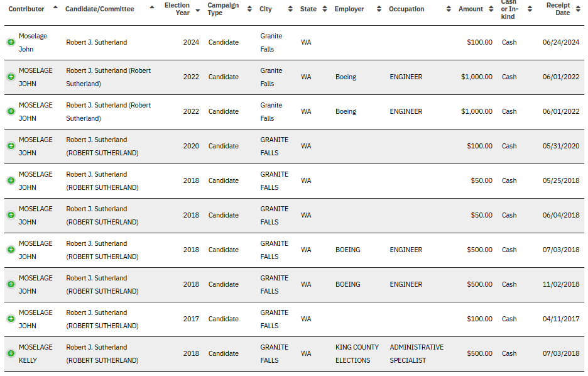Expand details for the 05/31/2020 contribution row
The height and width of the screenshot is (376, 588).
pos(11,146)
